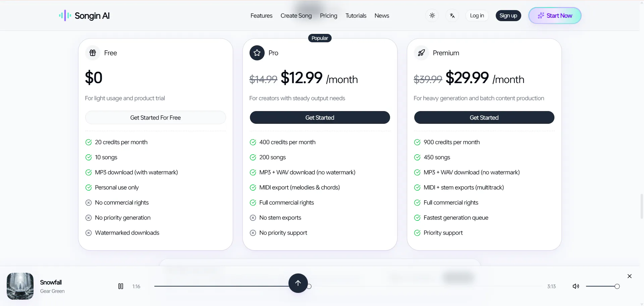Click Get Started For Free button
This screenshot has width=644, height=306.
click(155, 117)
